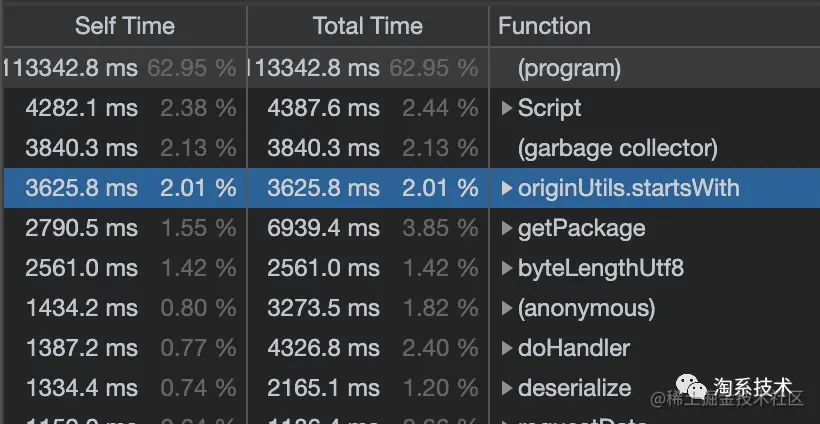The image size is (820, 424).
Task: Click the deserialize 1334.4 ms cell
Action: tap(82, 388)
